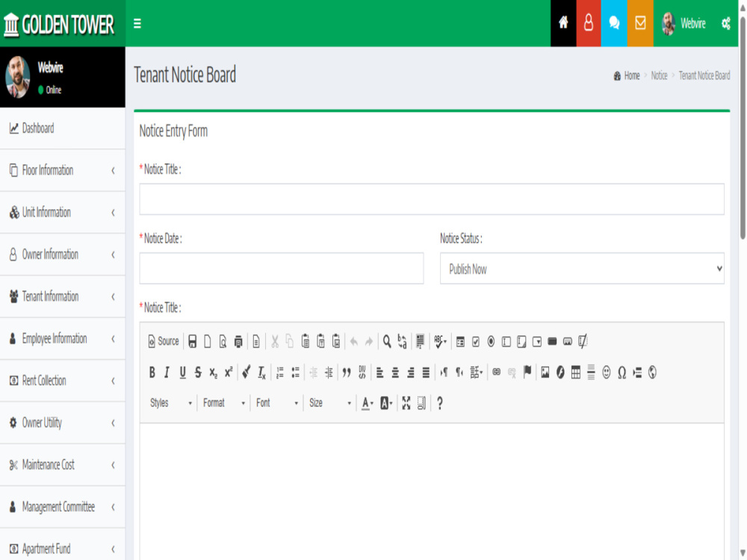Open the font Size dropdown

(330, 403)
